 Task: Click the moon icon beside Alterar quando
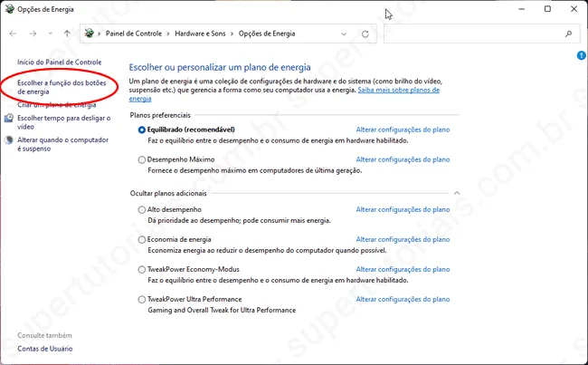tap(9, 140)
